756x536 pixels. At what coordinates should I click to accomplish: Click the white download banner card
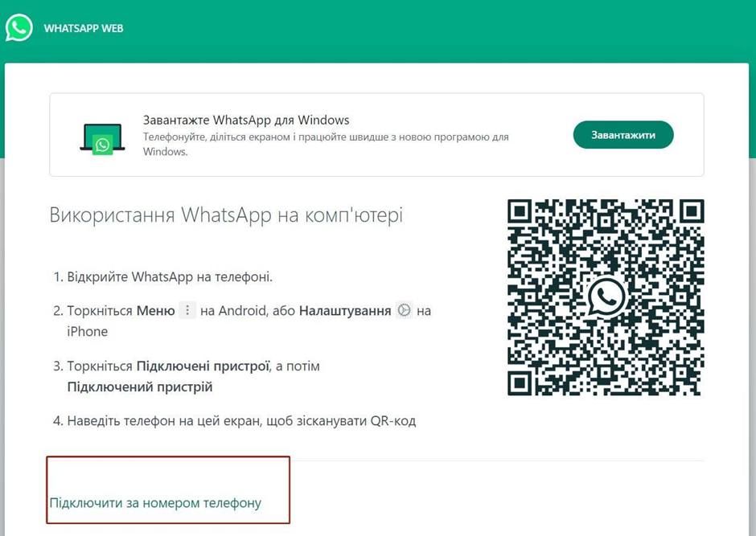click(378, 134)
